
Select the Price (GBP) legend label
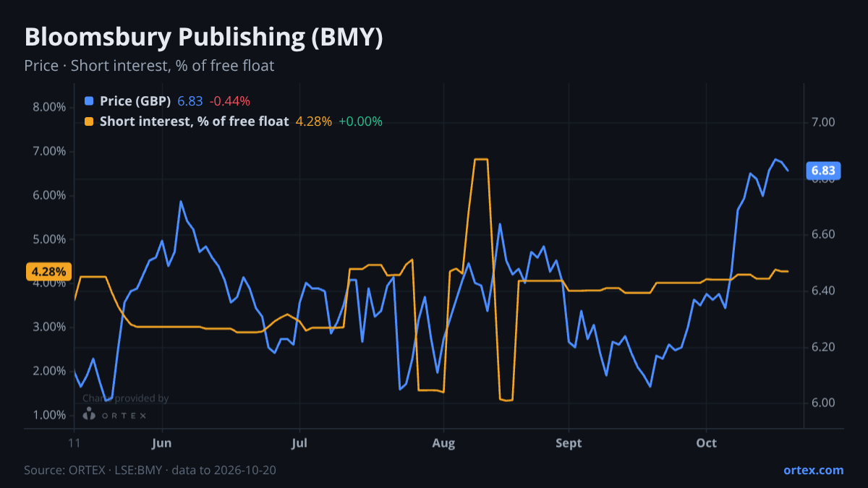pyautogui.click(x=136, y=101)
